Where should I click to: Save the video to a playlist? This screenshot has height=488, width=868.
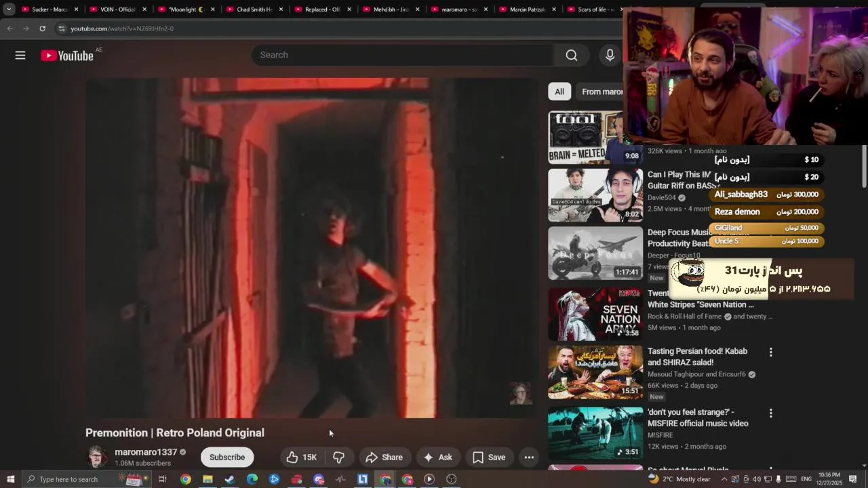(x=488, y=457)
